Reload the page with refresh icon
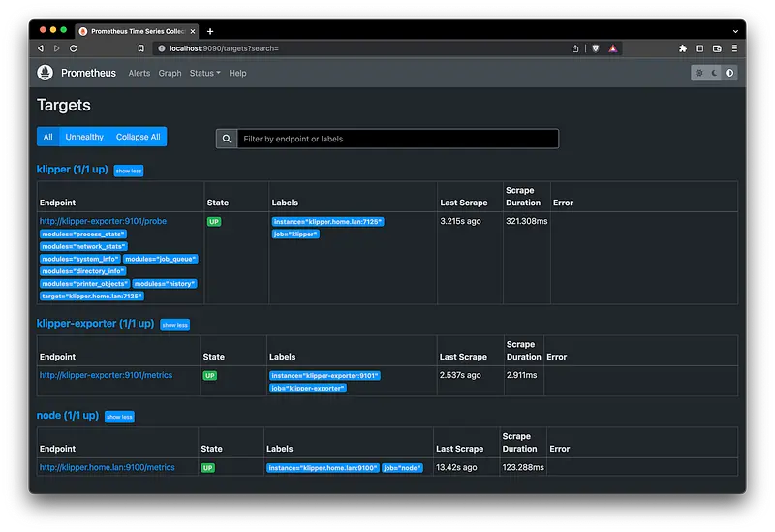The height and width of the screenshot is (532, 775). point(74,48)
